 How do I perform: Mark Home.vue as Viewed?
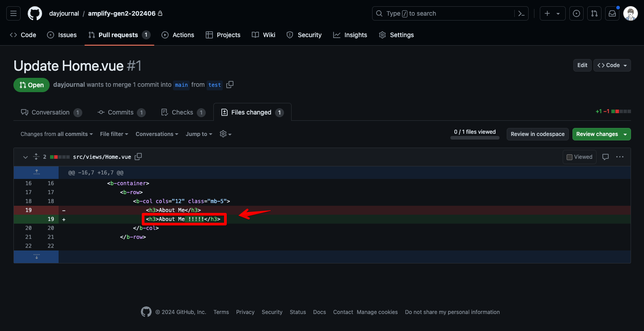(579, 157)
